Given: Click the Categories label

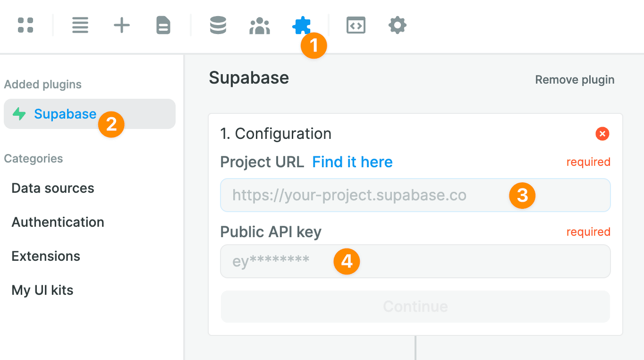Looking at the screenshot, I should [x=34, y=158].
